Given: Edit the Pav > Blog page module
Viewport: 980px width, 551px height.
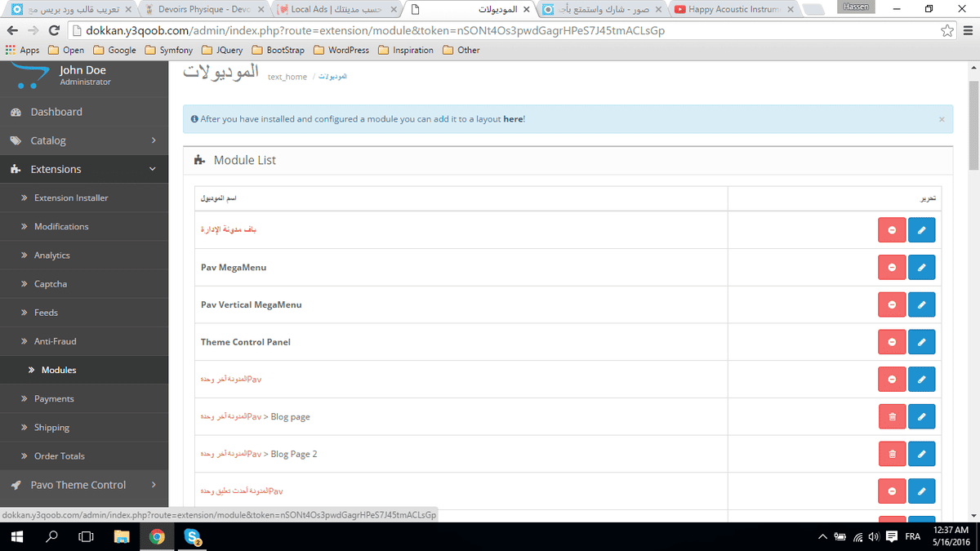Looking at the screenshot, I should pos(921,416).
